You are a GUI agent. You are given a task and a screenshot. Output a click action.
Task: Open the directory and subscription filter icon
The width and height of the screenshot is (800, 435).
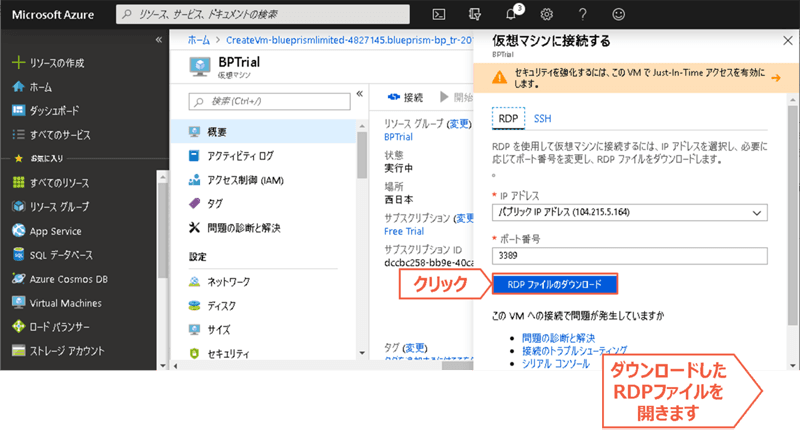click(474, 14)
